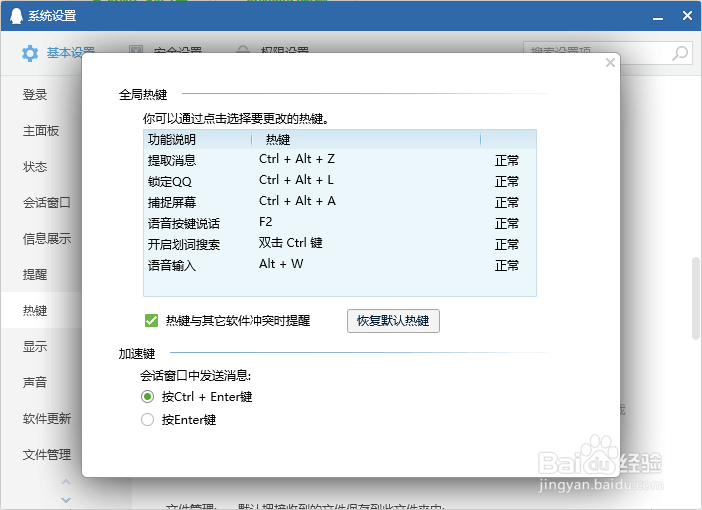Click the settings window vertical scrollbar

[695, 298]
